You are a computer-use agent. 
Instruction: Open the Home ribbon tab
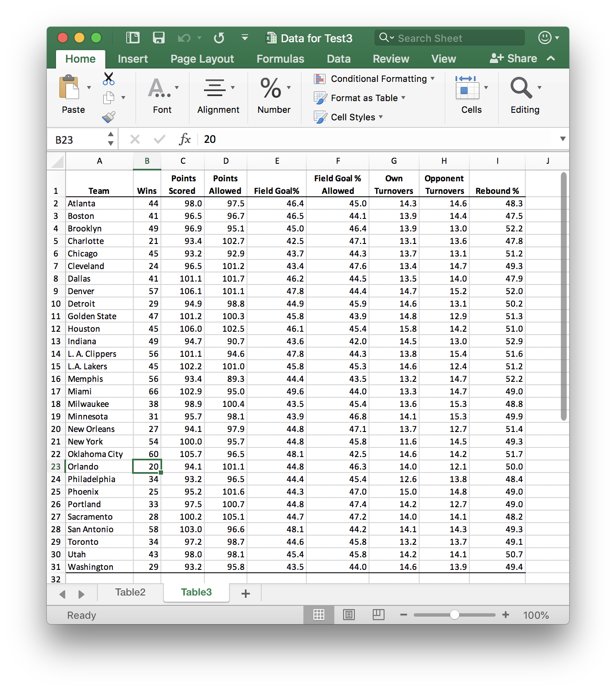81,59
